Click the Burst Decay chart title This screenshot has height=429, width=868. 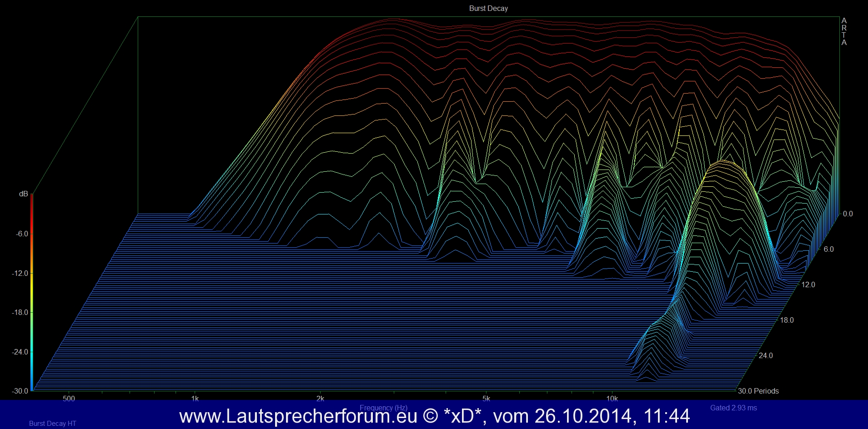click(488, 8)
